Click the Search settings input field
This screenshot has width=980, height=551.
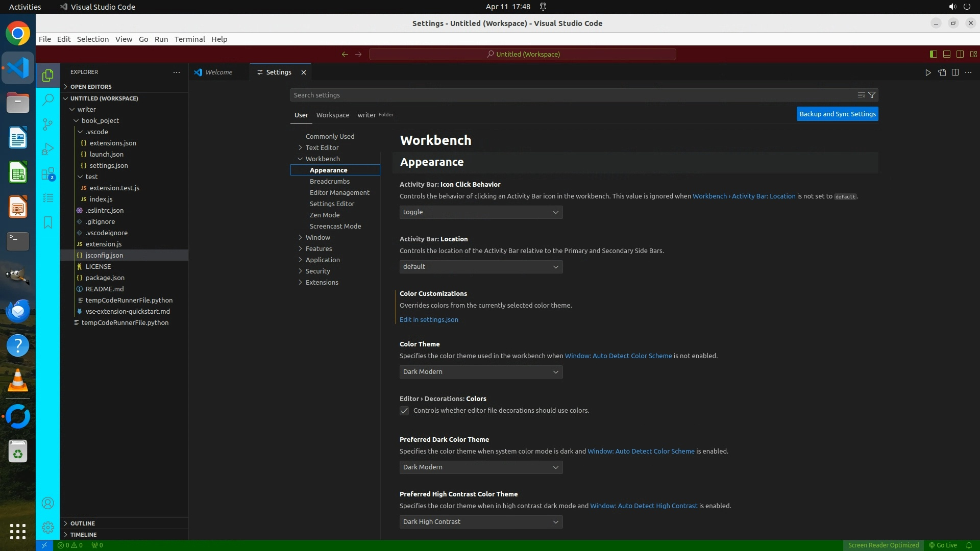[572, 95]
